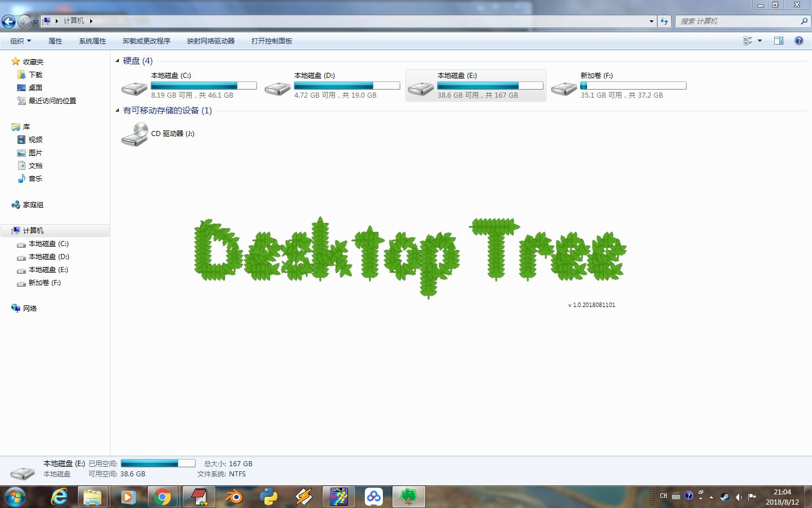Click the search magnifier icon
The width and height of the screenshot is (812, 508).
[804, 21]
